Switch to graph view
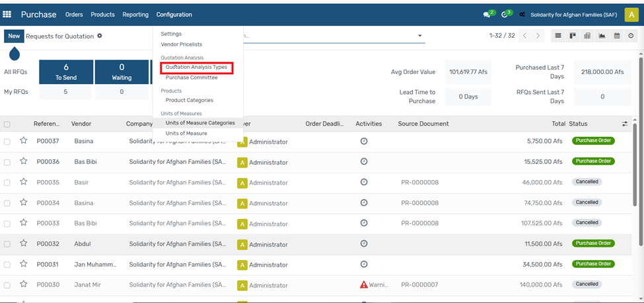The width and height of the screenshot is (644, 303). point(602,36)
